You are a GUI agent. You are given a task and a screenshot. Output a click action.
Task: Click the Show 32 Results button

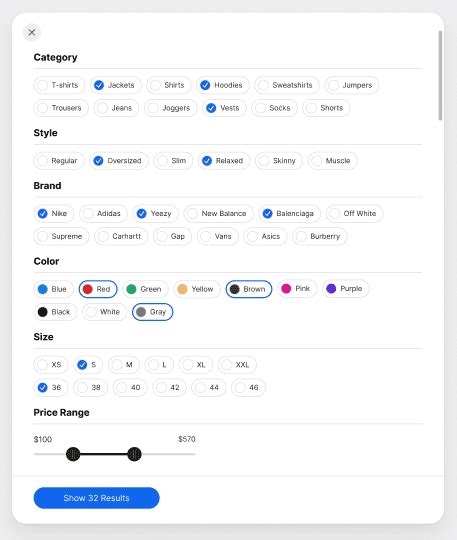click(96, 498)
